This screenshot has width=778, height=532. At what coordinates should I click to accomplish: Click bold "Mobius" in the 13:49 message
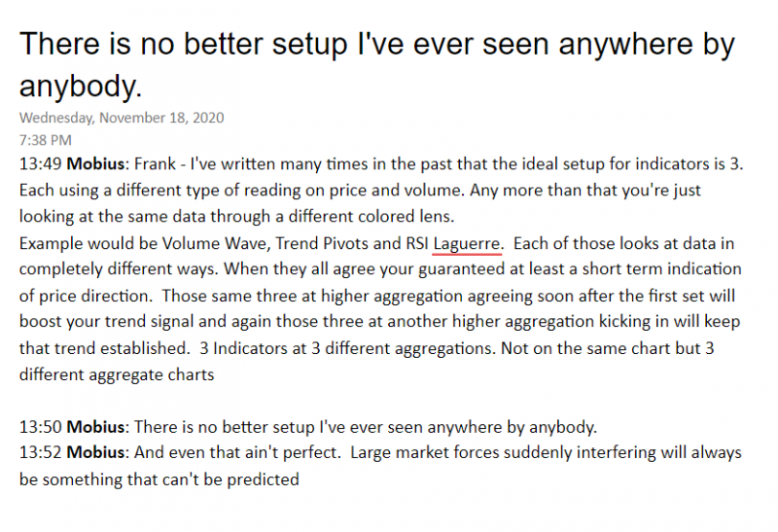coord(88,164)
